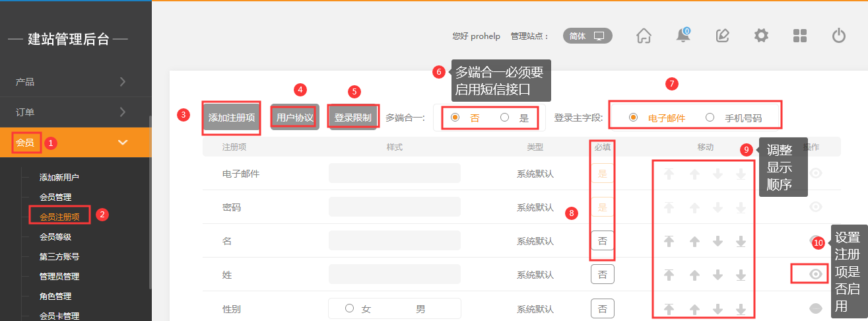The image size is (868, 321).
Task: Open settings gear icon in header
Action: (x=761, y=36)
